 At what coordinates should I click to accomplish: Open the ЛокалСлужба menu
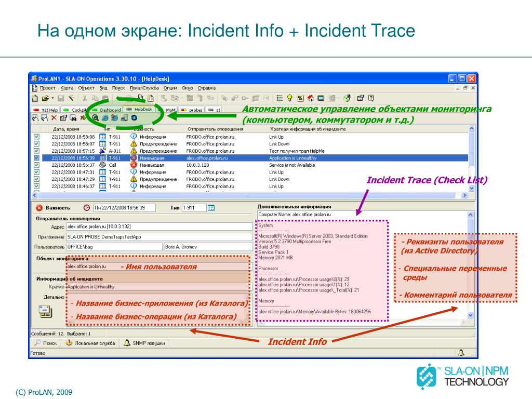click(x=144, y=88)
